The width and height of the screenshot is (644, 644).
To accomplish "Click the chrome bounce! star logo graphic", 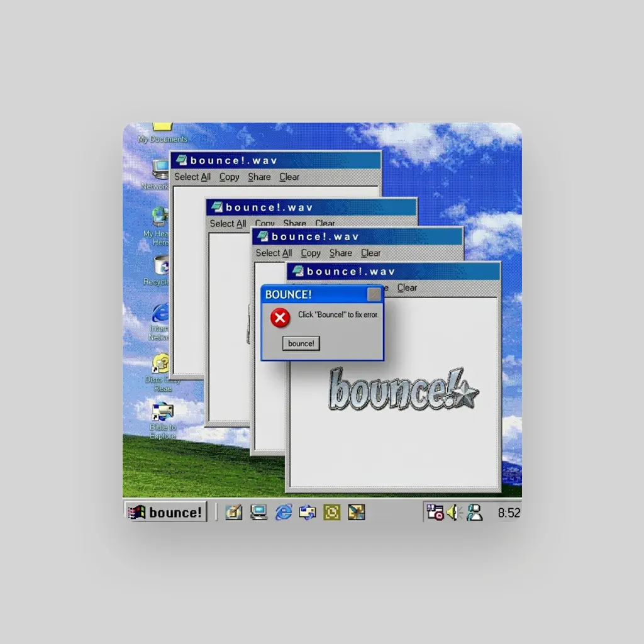I will click(403, 389).
